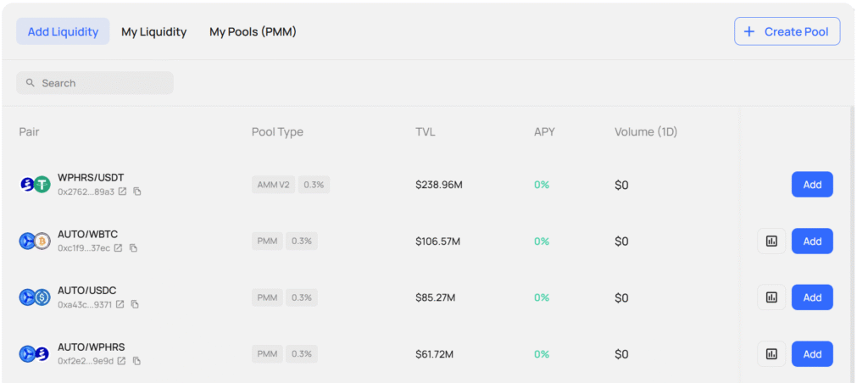Copy the AUTO/WPHRS pool address
This screenshot has width=868, height=383.
[136, 361]
